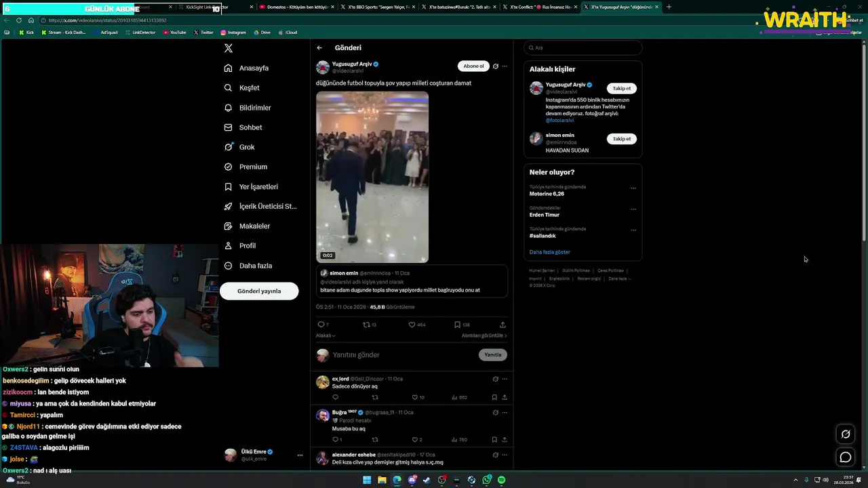Play the wedding video thumbnail
The image size is (868, 488).
(x=372, y=177)
